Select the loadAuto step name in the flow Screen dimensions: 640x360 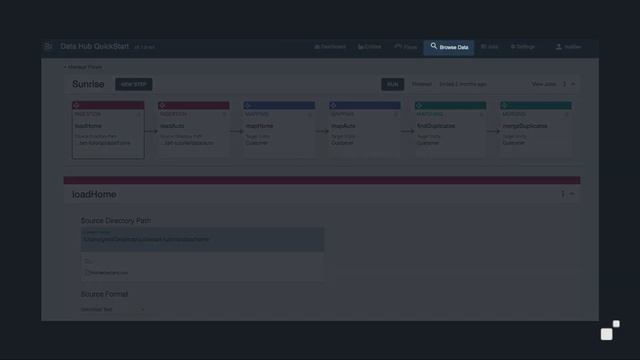point(172,126)
